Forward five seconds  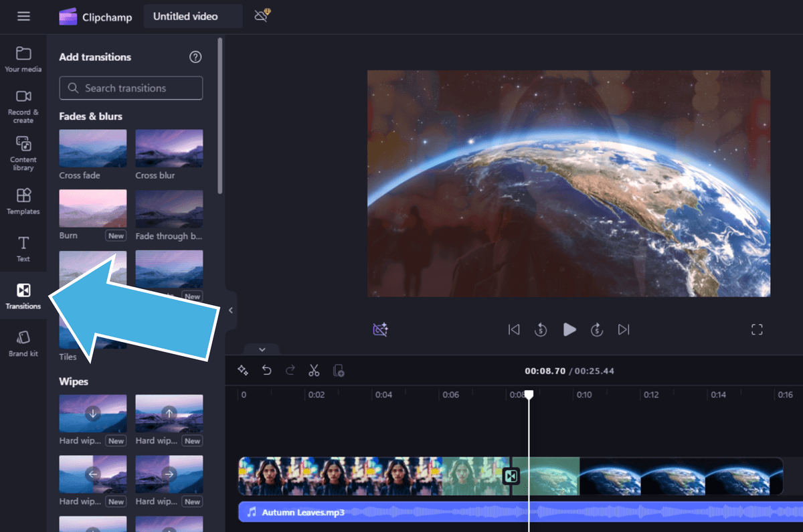pyautogui.click(x=597, y=329)
